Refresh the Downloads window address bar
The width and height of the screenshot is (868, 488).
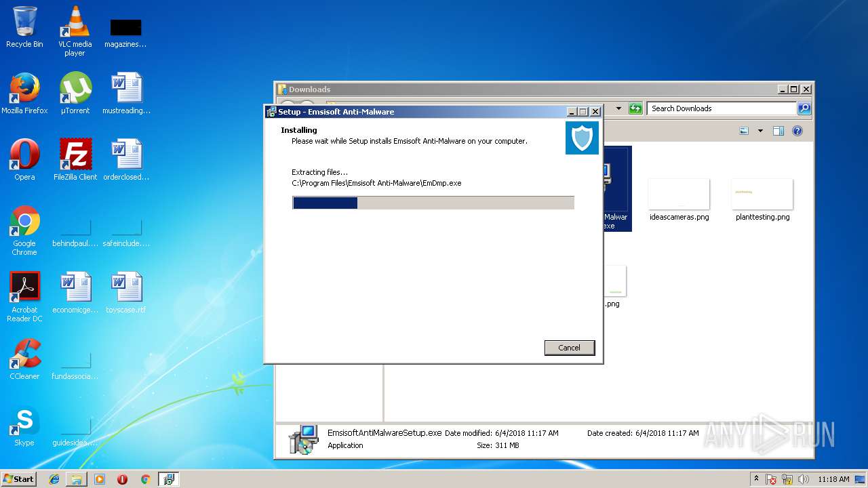coord(635,108)
